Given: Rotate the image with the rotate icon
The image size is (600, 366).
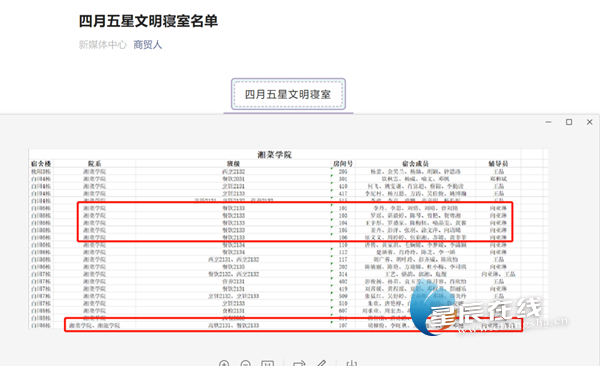Looking at the screenshot, I should (x=299, y=364).
